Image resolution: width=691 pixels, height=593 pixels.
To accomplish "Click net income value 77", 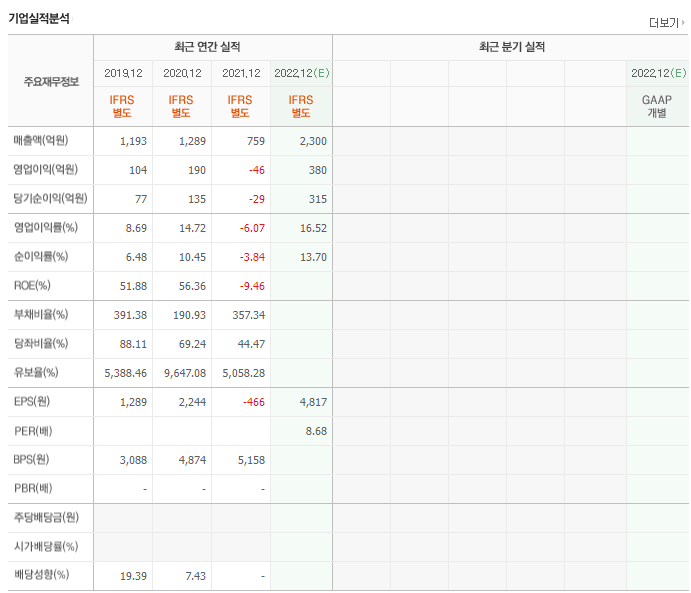I will tap(141, 199).
